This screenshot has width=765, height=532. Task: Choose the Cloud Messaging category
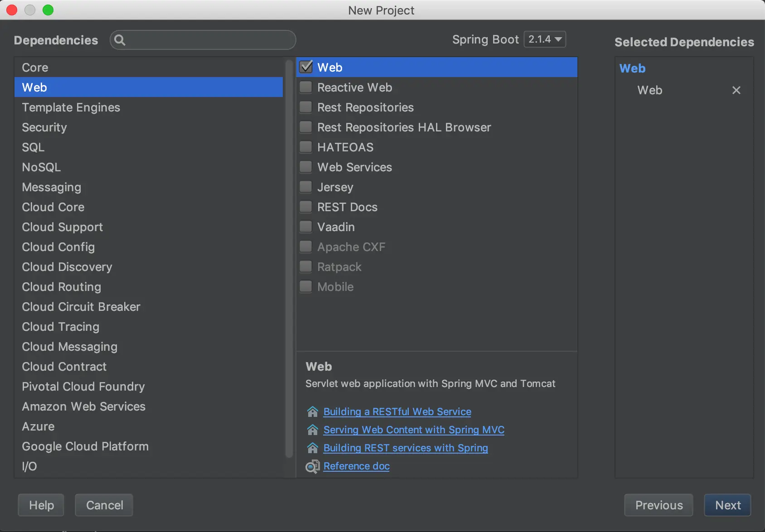click(149, 346)
